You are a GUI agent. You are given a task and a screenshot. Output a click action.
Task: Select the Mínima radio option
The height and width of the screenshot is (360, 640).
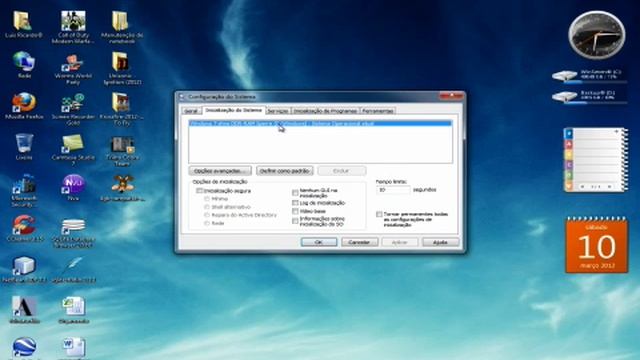207,199
